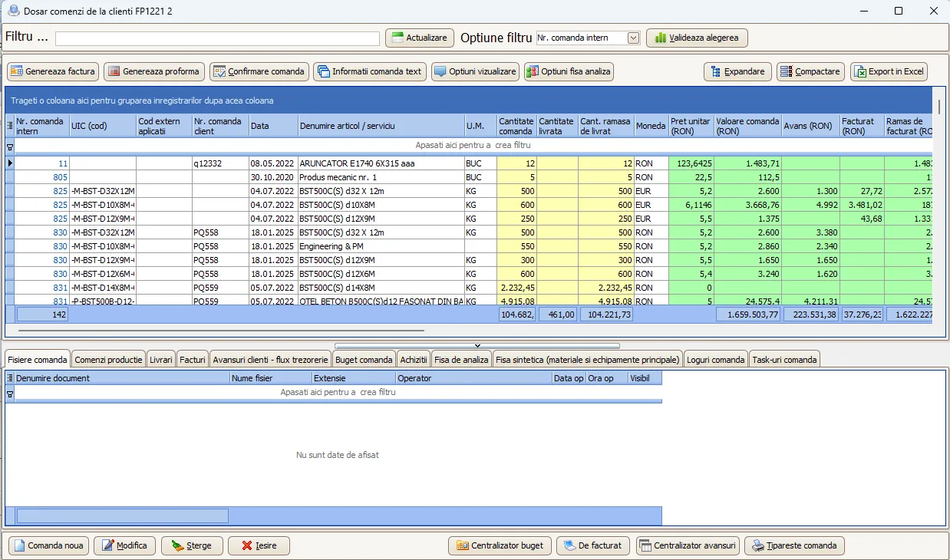Open the Livrari tab
Screen dimensions: 950x560
pos(161,359)
